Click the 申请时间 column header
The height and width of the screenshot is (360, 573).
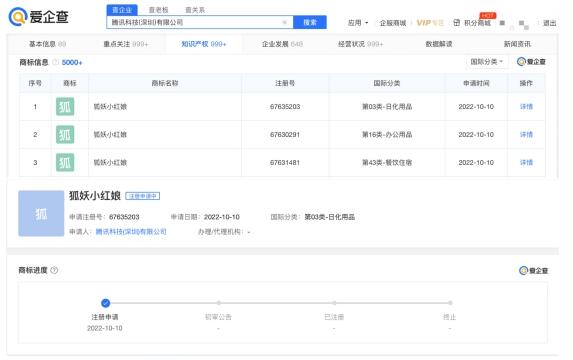[x=476, y=83]
